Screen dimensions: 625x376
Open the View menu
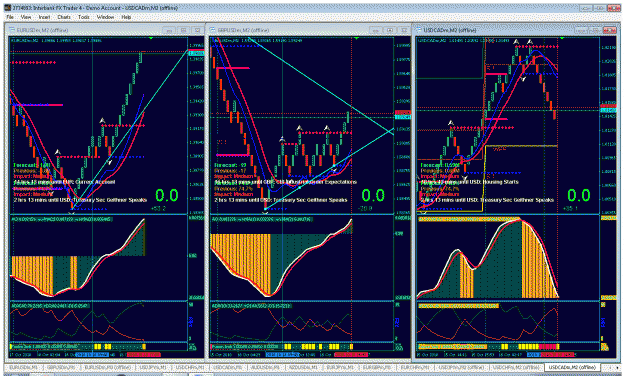(x=26, y=17)
